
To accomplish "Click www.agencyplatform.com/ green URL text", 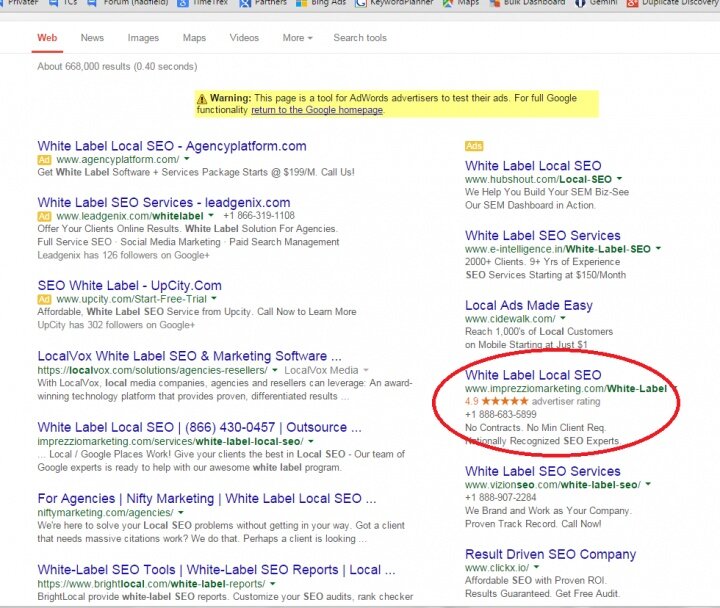I will point(118,159).
